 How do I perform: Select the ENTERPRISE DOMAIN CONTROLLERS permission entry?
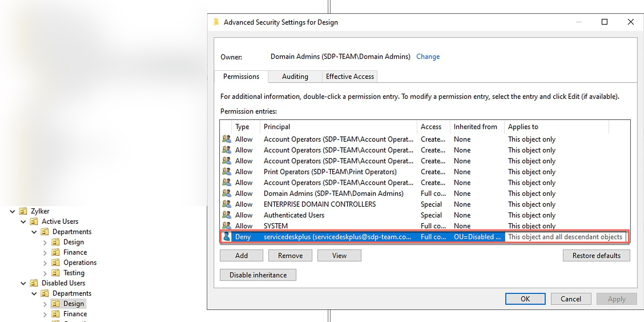[319, 204]
